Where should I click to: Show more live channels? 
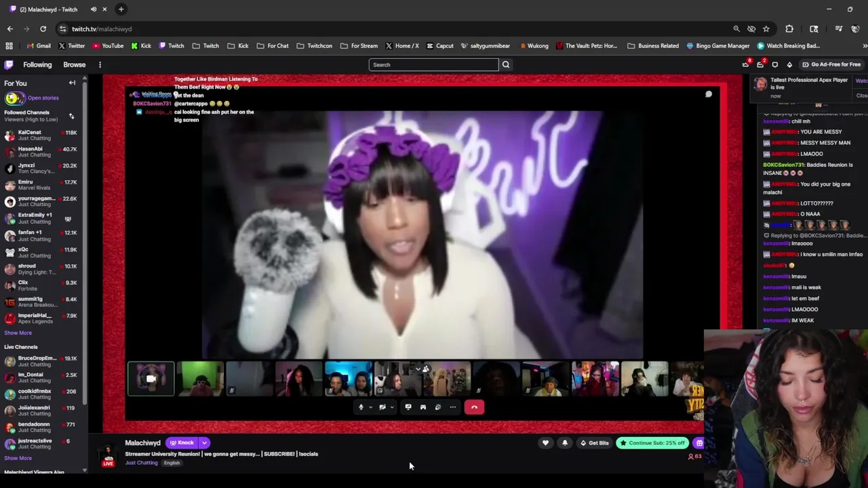click(x=18, y=458)
